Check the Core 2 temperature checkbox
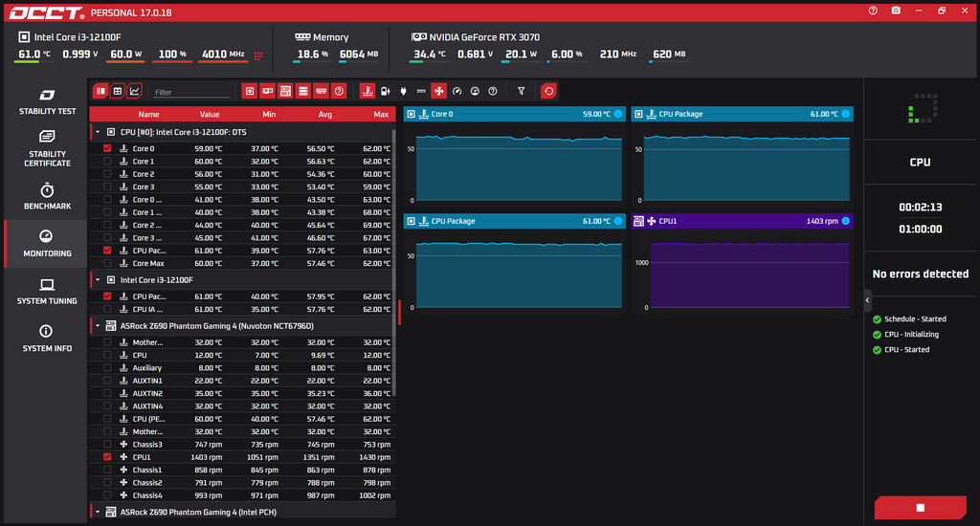Viewport: 980px width, 526px height. click(x=107, y=174)
